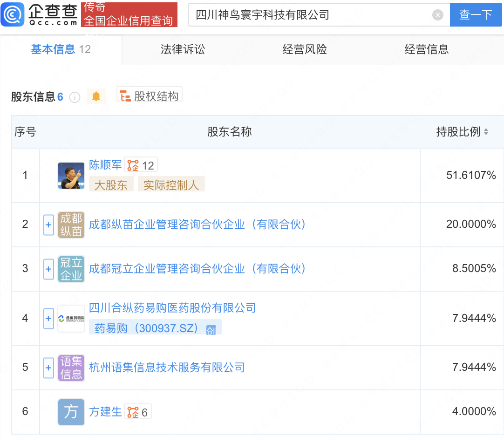Click the 查一下 search button
Image resolution: width=504 pixels, height=436 pixels.
pos(476,15)
